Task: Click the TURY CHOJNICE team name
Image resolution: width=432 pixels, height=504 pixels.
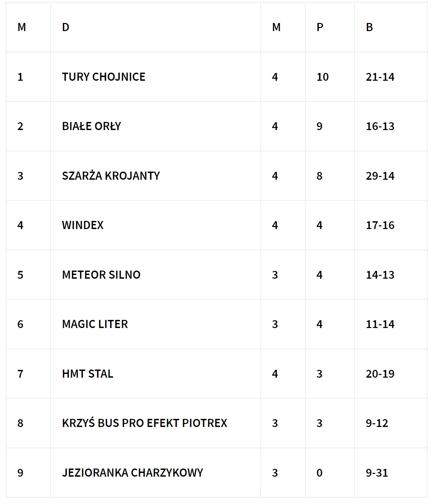Action: click(103, 77)
